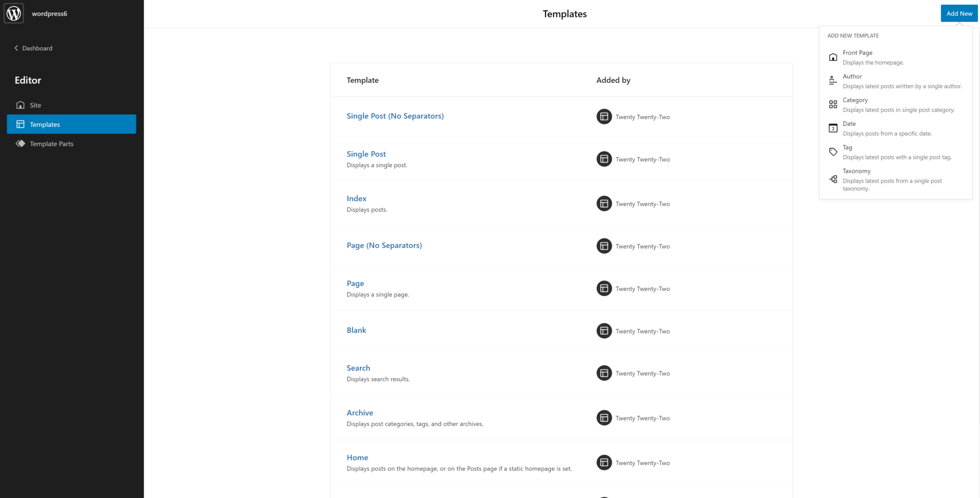Open the Index template link
The height and width of the screenshot is (498, 980).
(x=356, y=198)
